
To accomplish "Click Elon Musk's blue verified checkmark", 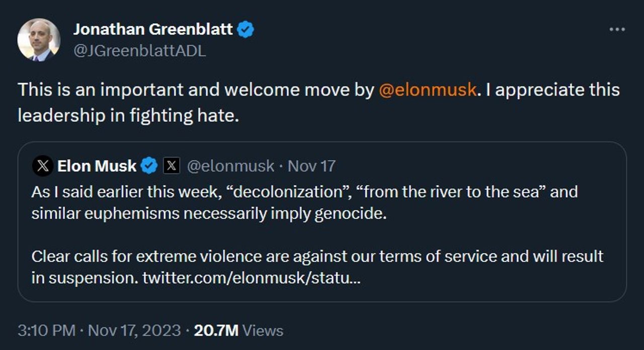I will pos(149,166).
